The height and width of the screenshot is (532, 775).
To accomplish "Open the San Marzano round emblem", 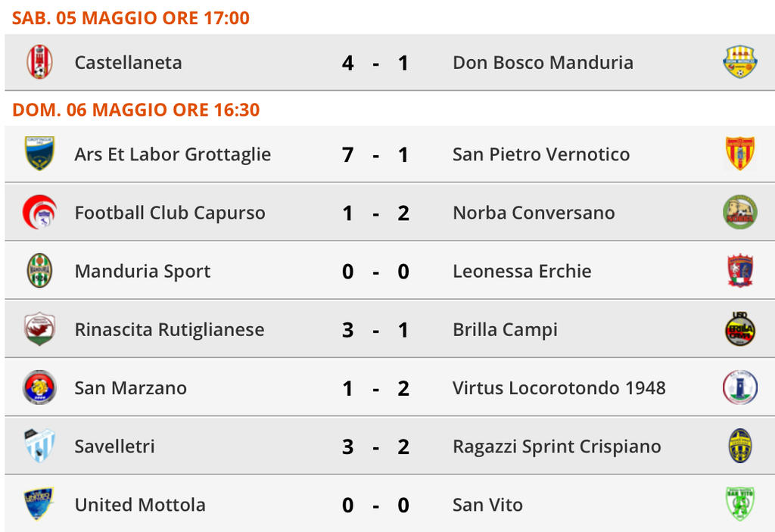I will coord(39,387).
